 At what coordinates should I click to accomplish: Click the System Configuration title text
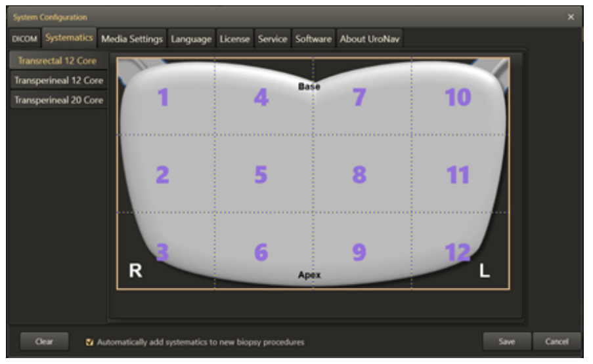click(x=50, y=17)
